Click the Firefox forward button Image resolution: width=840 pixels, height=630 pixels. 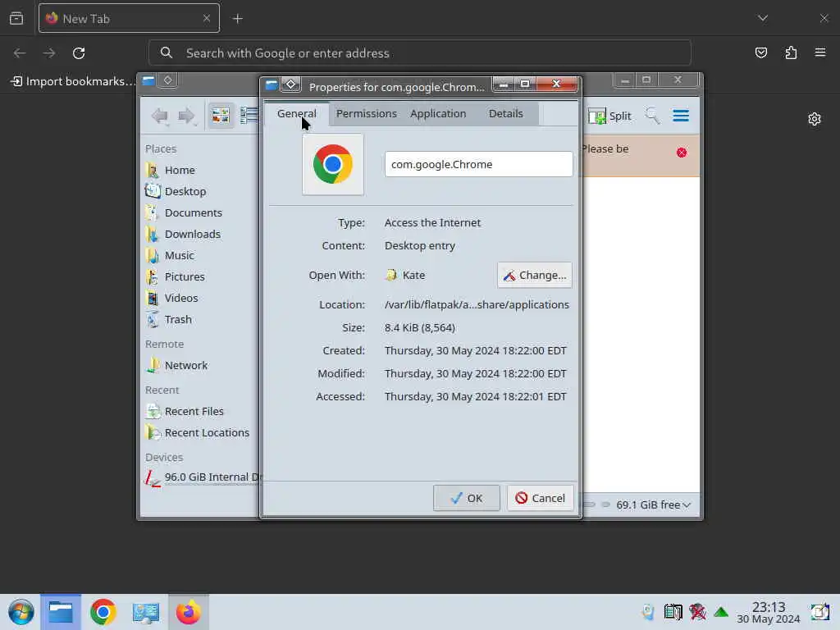49,53
